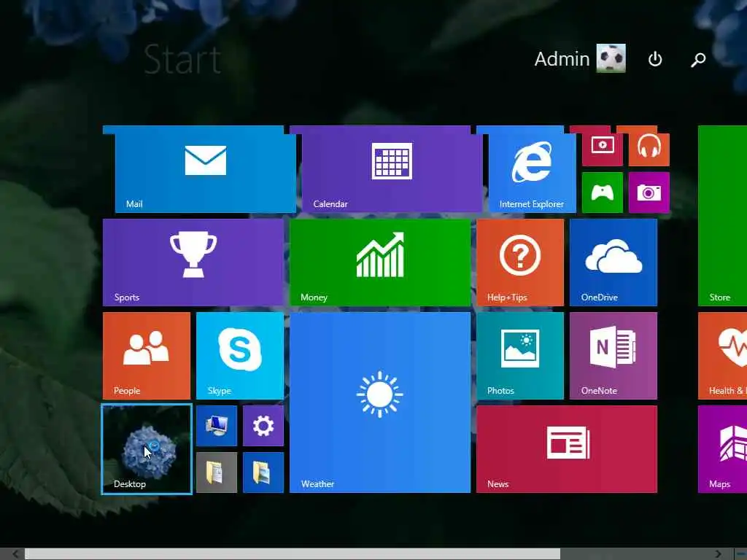Click the Search magnifier button
747x560 pixels.
[x=698, y=60]
